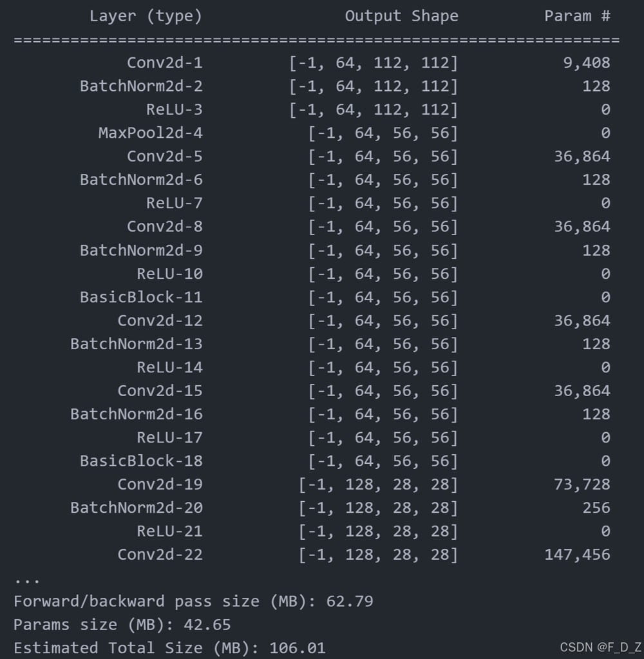This screenshot has height=659, width=644.
Task: Click the BatchNorm2d-20 layer name
Action: pos(136,508)
